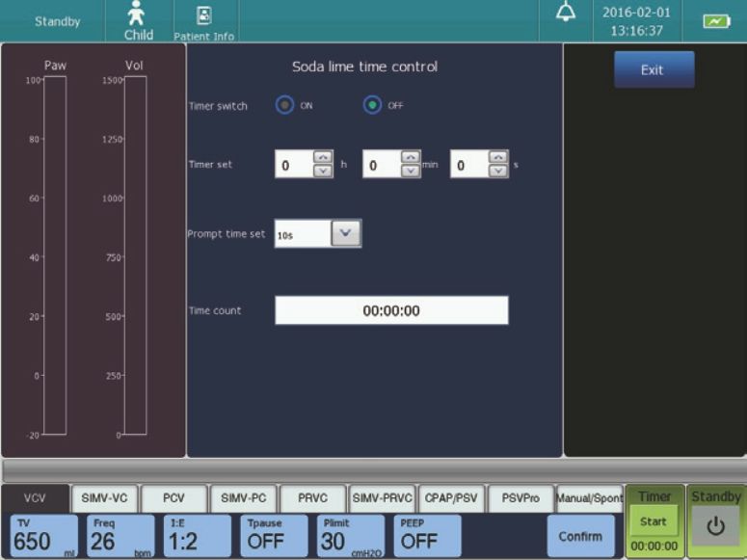747x560 pixels.
Task: Select the CPAP/PSV mode tab
Action: point(450,498)
